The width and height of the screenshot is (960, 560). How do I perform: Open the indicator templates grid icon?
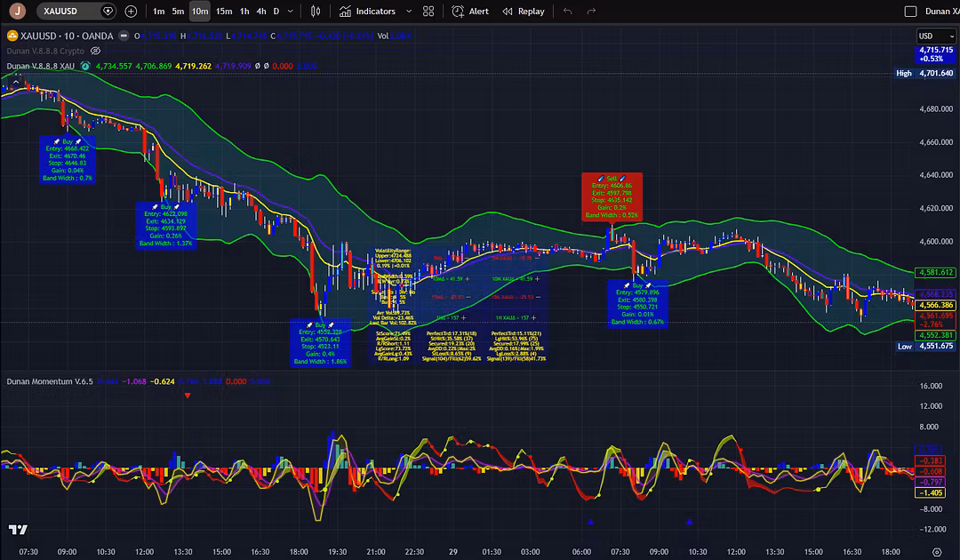point(428,11)
